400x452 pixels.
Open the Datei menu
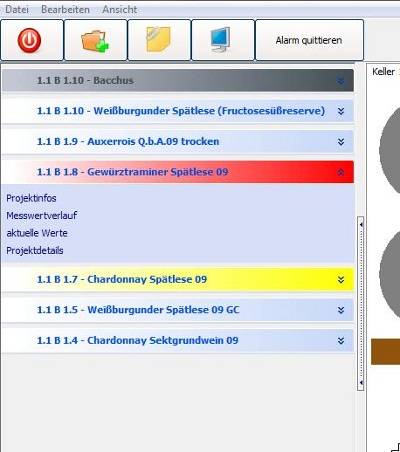coord(17,9)
